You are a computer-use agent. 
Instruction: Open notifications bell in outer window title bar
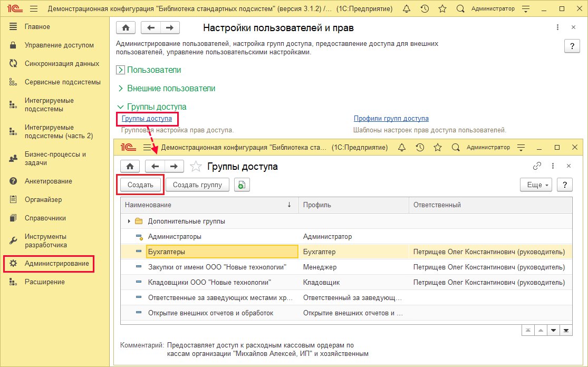click(407, 8)
